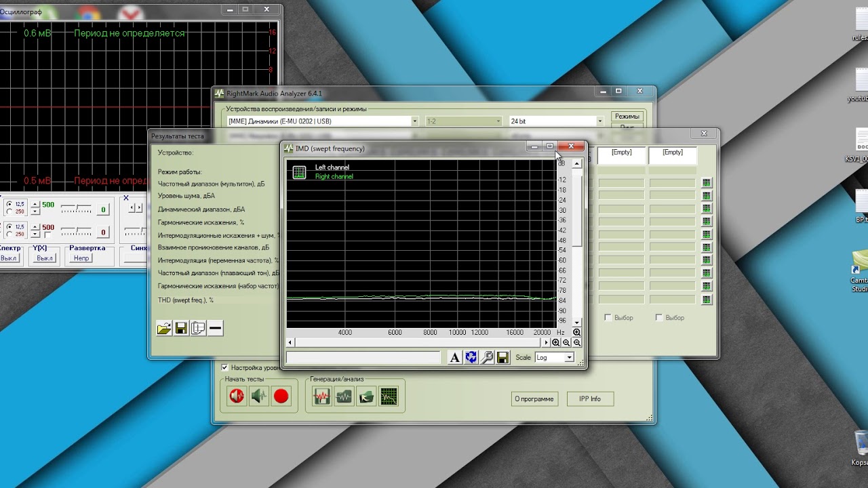
Task: Open graph for frequency range multitone row
Action: pos(707,183)
